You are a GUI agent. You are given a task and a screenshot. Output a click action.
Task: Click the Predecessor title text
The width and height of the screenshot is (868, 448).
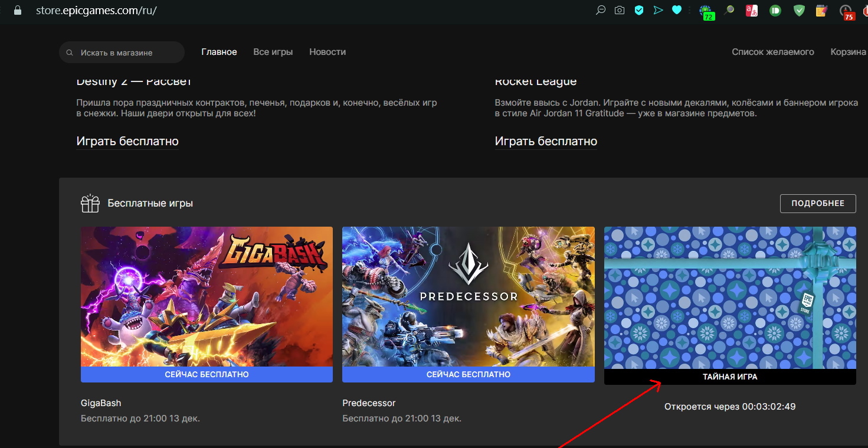coord(369,403)
